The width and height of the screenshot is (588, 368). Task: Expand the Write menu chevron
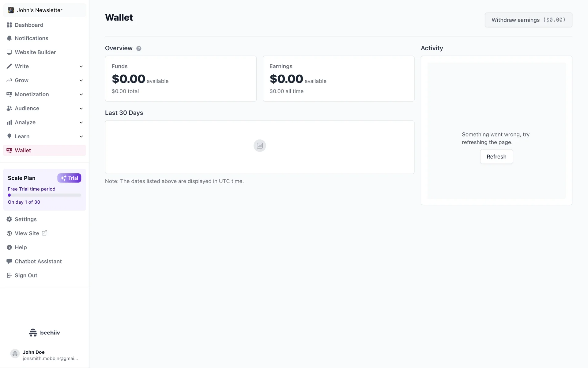[81, 66]
